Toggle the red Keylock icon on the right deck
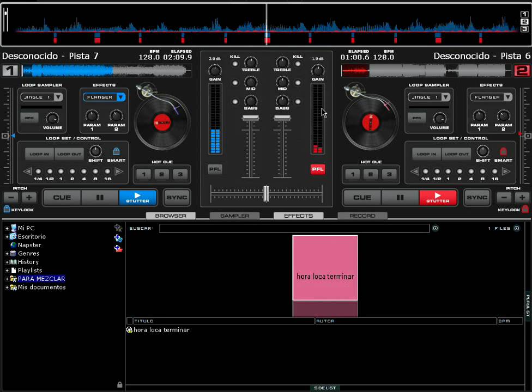 (525, 209)
